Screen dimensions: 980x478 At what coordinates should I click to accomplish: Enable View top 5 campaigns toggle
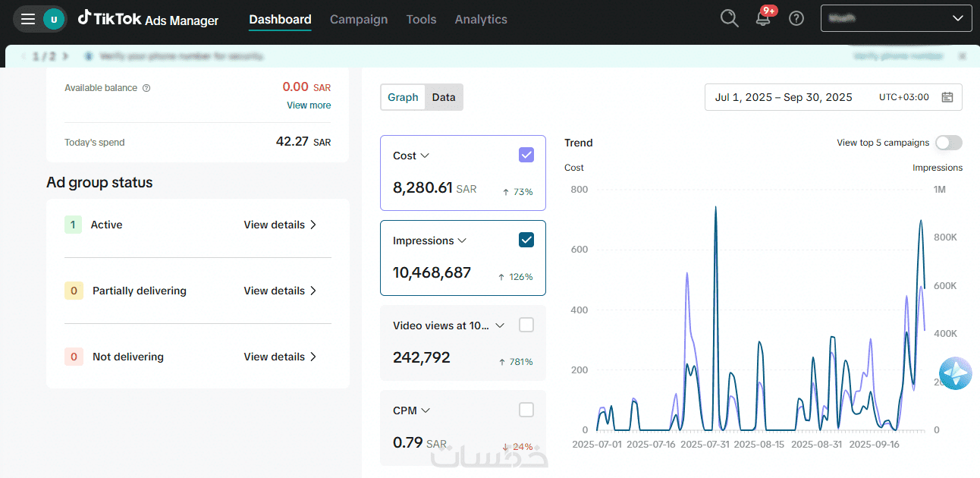pyautogui.click(x=948, y=143)
